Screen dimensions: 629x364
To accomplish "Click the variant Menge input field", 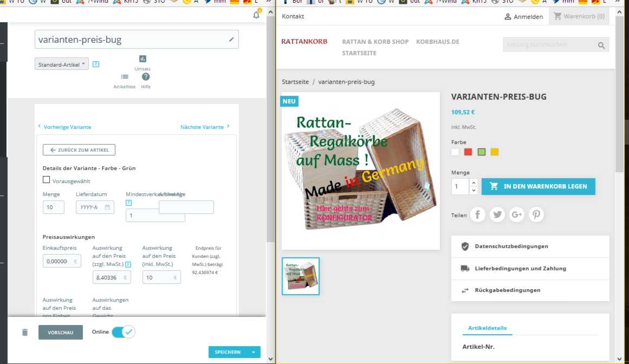I will point(53,207).
